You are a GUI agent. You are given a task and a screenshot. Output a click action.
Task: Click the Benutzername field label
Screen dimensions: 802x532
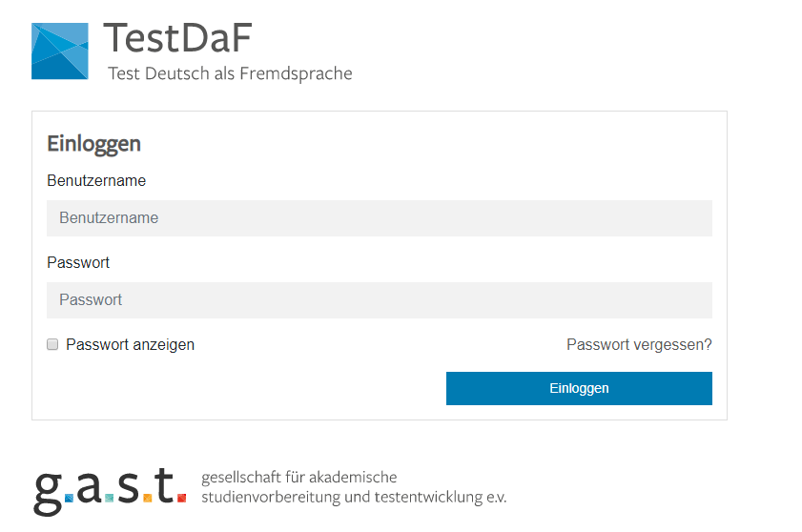(x=96, y=180)
